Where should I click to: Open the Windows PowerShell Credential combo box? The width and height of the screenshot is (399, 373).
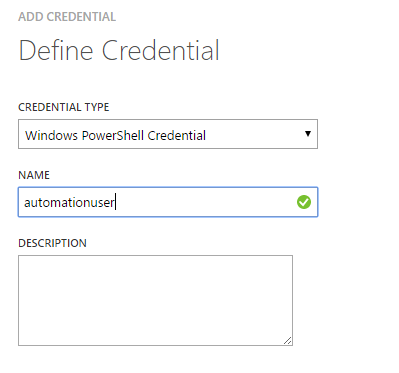pyautogui.click(x=168, y=134)
